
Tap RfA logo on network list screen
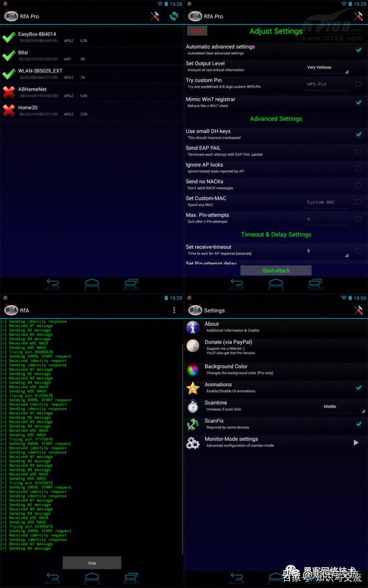[x=12, y=16]
